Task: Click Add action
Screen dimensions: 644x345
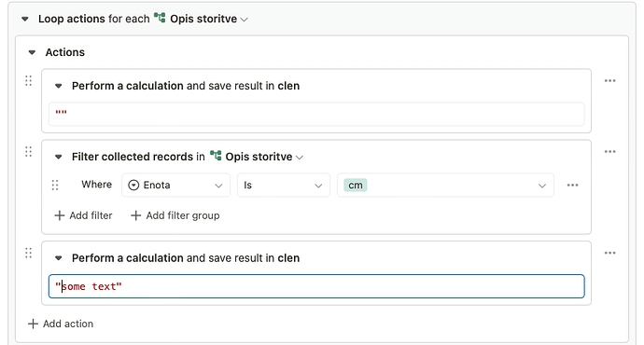Action: [61, 324]
